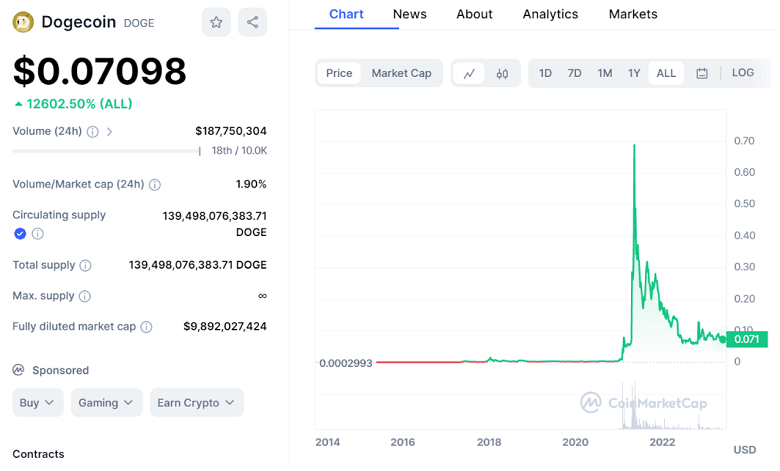Expand the Earn Crypto dropdown

[196, 403]
